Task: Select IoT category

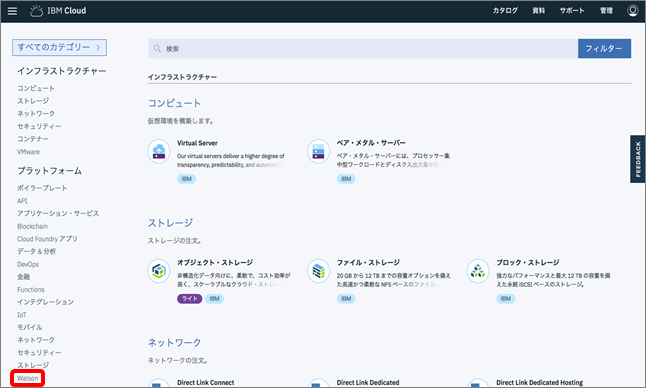Action: click(22, 315)
